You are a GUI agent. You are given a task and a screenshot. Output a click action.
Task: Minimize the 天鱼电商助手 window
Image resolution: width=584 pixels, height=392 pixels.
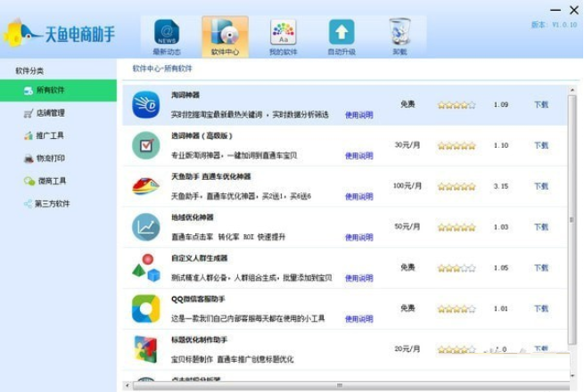click(555, 10)
